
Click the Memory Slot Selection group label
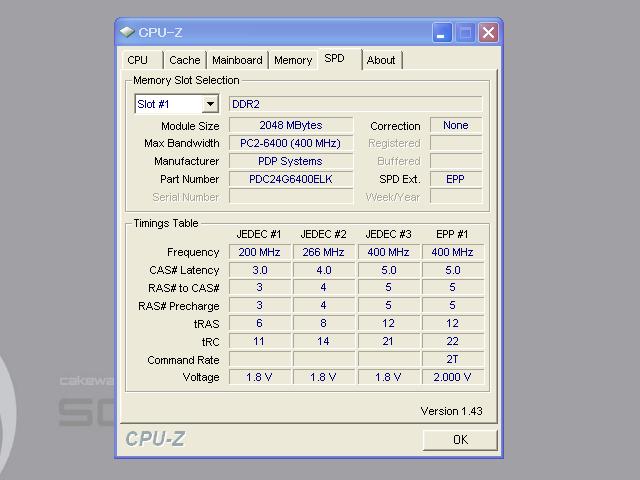(x=186, y=80)
